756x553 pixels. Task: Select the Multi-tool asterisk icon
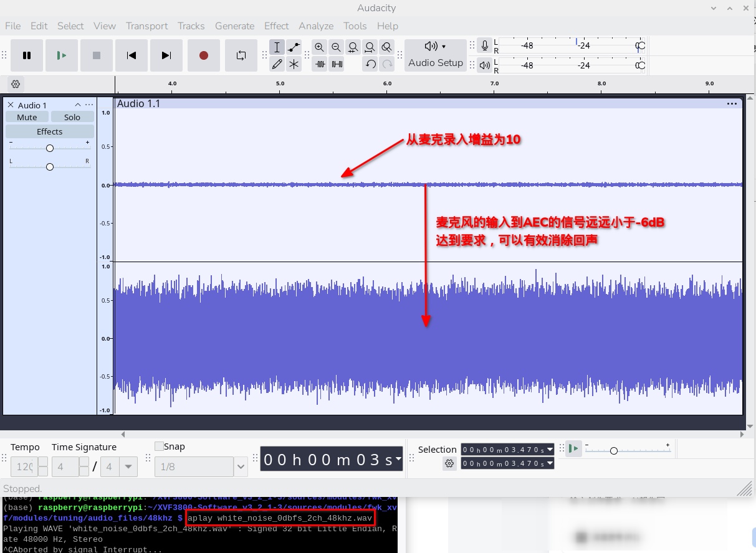pyautogui.click(x=294, y=64)
